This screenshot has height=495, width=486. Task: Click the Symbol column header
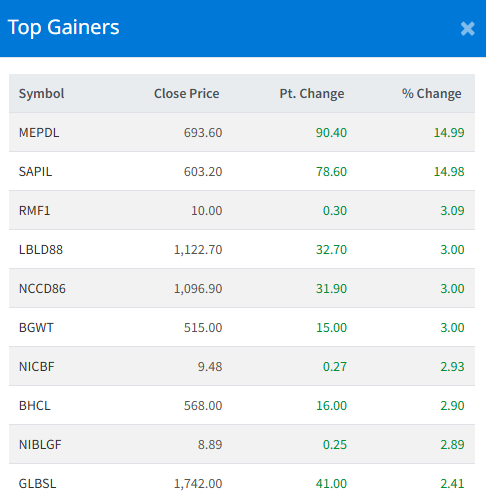click(x=41, y=94)
